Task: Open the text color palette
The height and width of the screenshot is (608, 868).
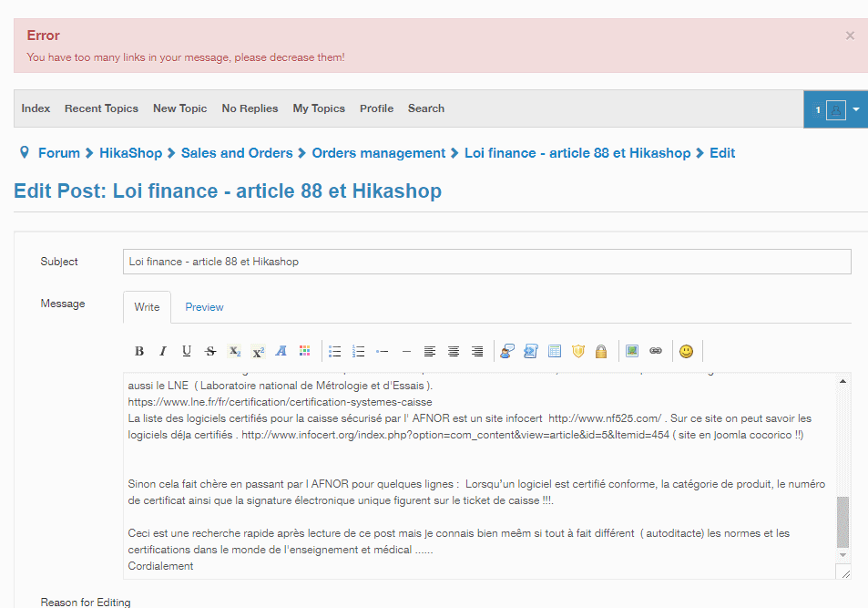Action: pos(305,351)
